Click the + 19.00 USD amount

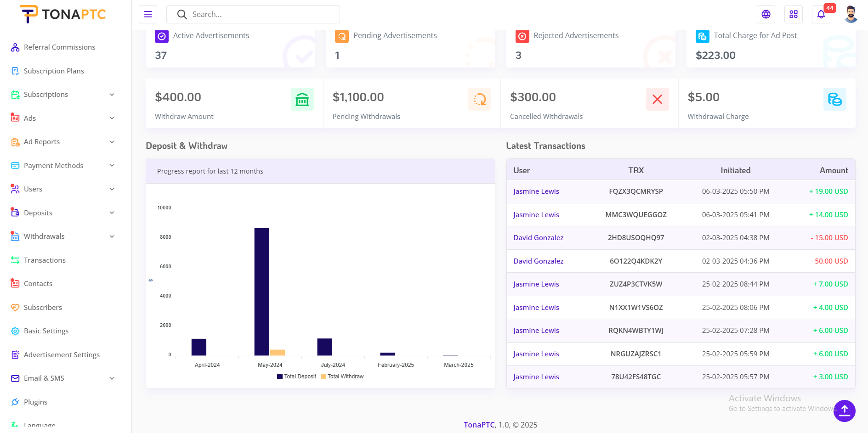[x=828, y=191]
